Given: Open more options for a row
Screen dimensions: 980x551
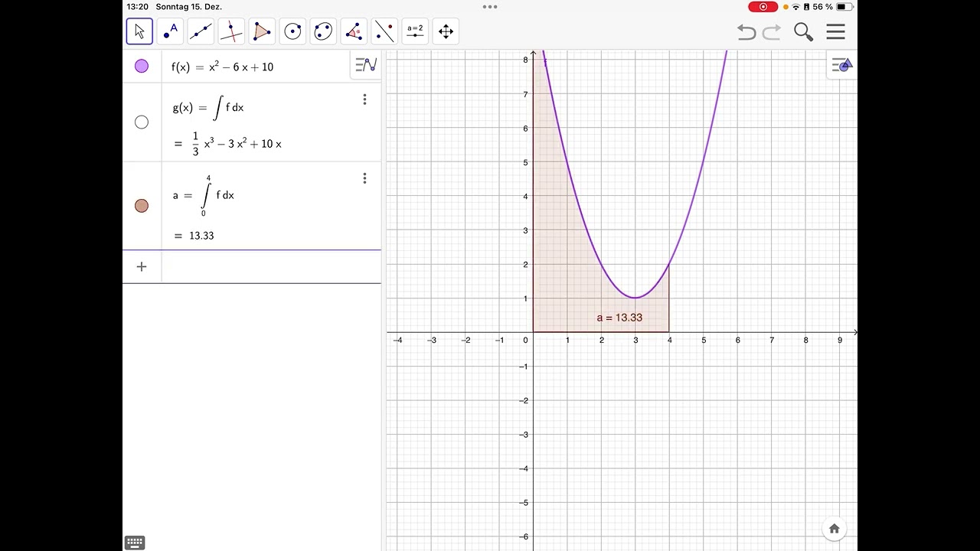Looking at the screenshot, I should click(x=364, y=178).
